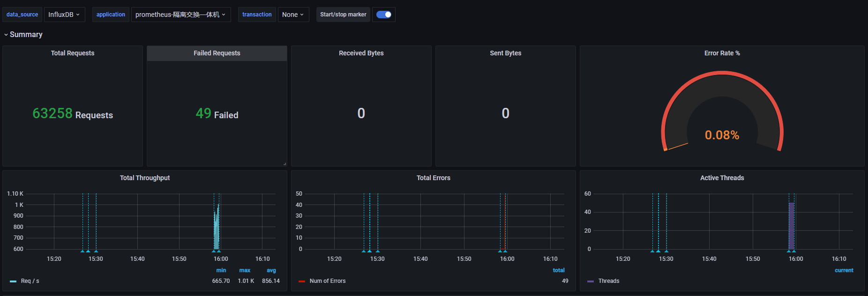Open the Active Threads panel title menu

(x=722, y=178)
